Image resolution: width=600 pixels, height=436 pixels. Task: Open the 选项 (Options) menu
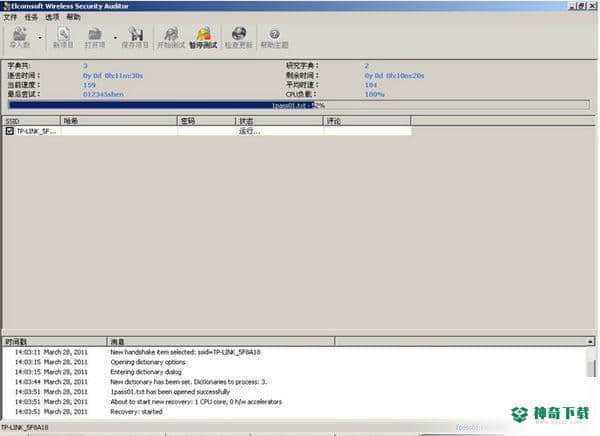52,17
